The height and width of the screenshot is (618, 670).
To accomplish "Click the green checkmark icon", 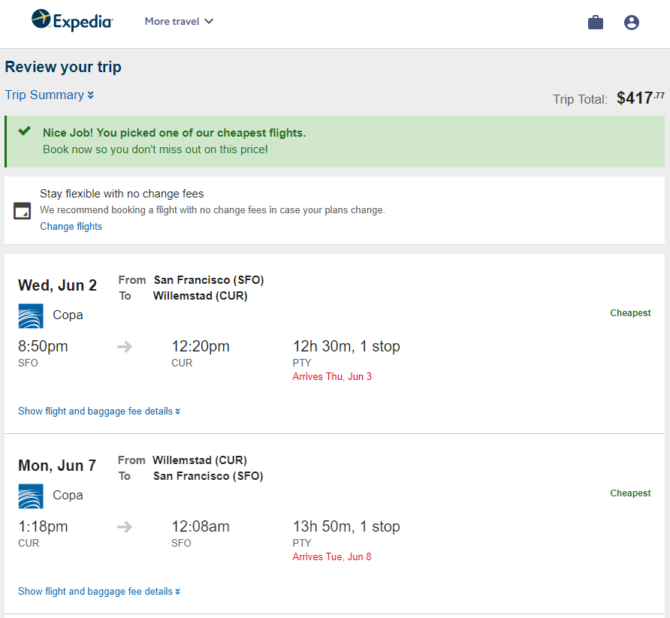I will click(x=24, y=131).
